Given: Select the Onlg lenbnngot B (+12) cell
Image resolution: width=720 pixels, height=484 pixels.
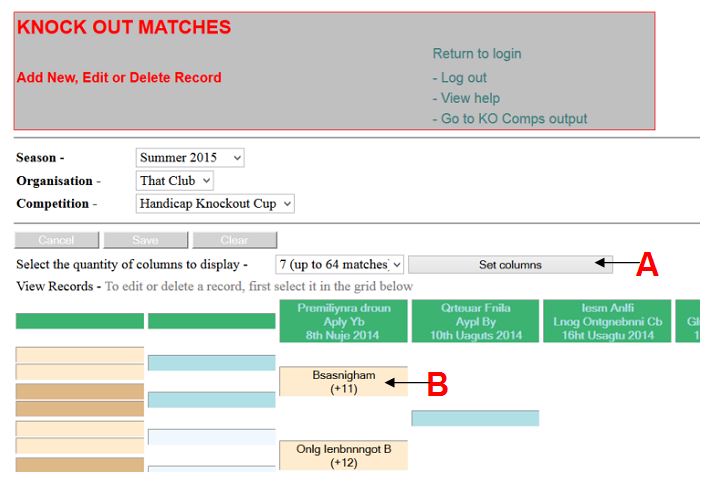Looking at the screenshot, I should tap(343, 455).
